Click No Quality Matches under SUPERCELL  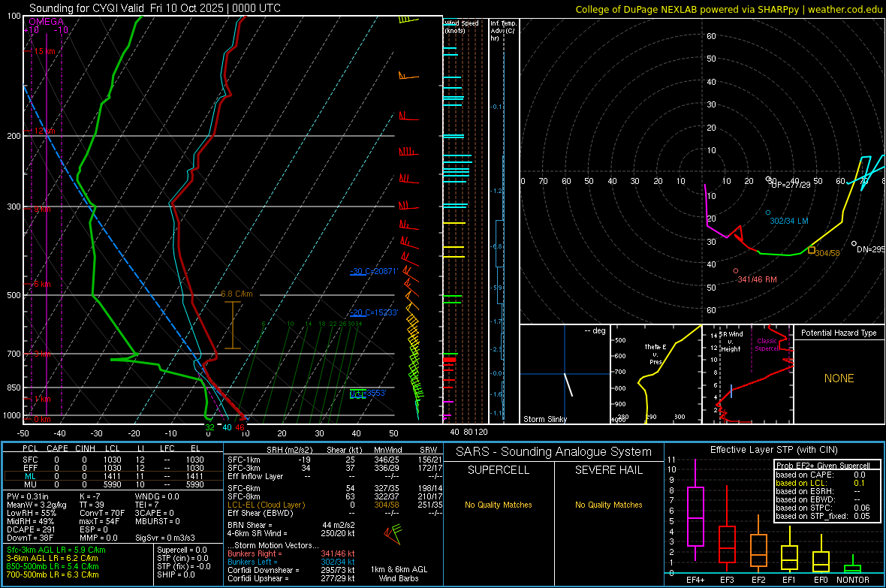point(499,505)
